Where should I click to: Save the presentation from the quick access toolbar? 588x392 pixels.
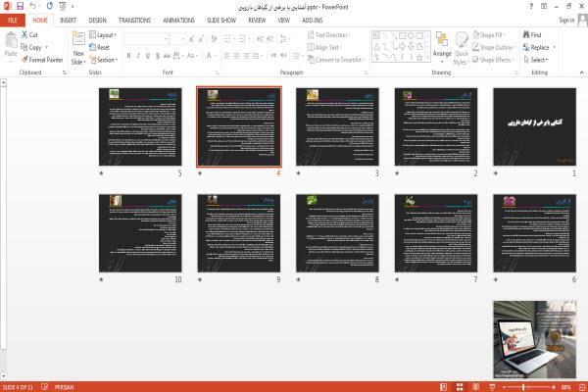pos(20,6)
